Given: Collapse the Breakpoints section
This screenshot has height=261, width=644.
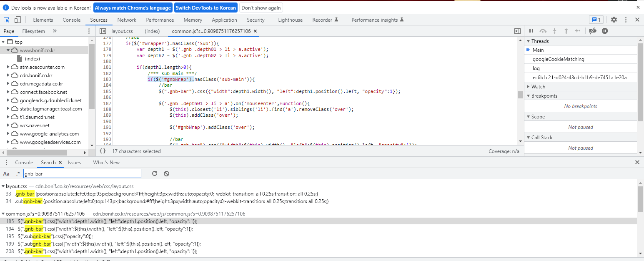Looking at the screenshot, I should (529, 96).
